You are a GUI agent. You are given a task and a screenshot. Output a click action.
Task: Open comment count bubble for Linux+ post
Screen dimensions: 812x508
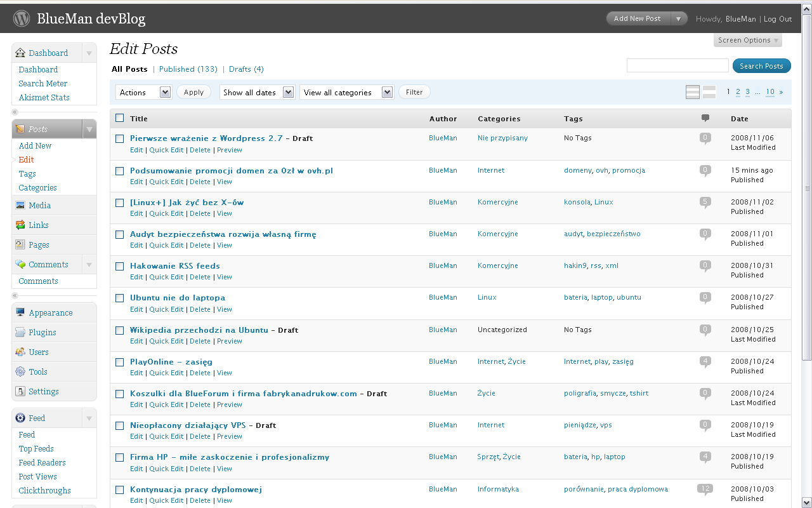pyautogui.click(x=705, y=203)
